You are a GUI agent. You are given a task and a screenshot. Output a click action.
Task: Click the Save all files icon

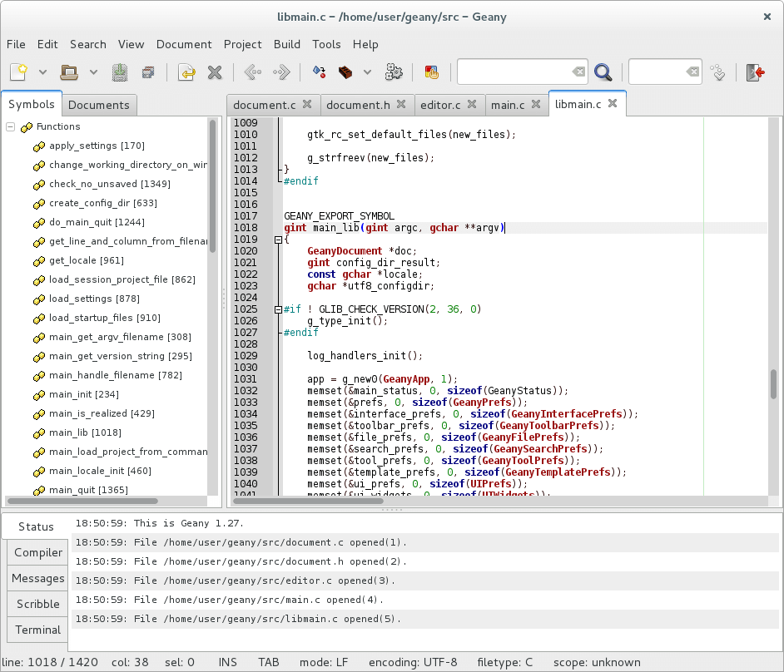147,72
